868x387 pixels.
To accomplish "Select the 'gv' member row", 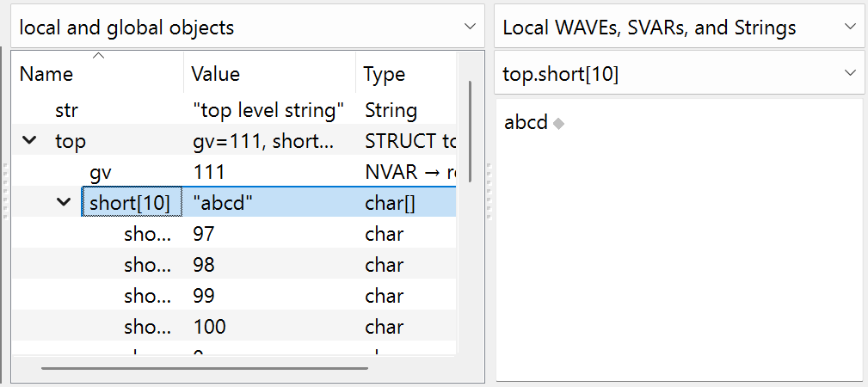I will pos(101,172).
